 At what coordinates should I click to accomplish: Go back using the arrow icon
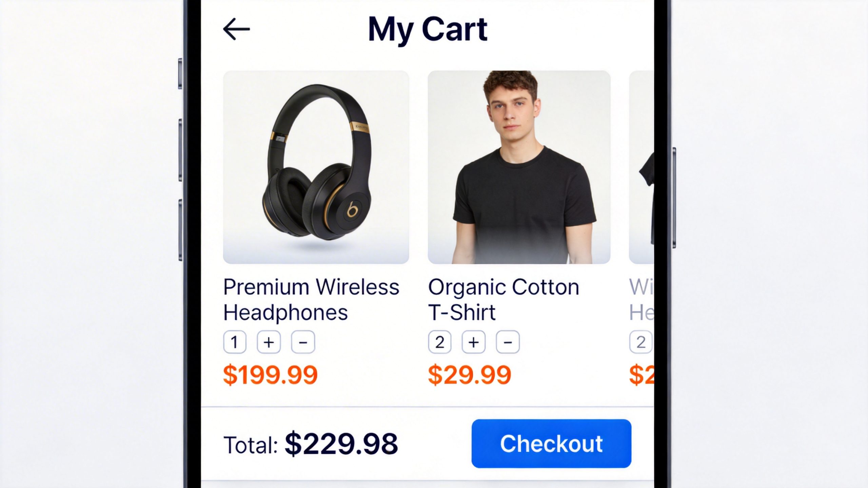pyautogui.click(x=236, y=29)
